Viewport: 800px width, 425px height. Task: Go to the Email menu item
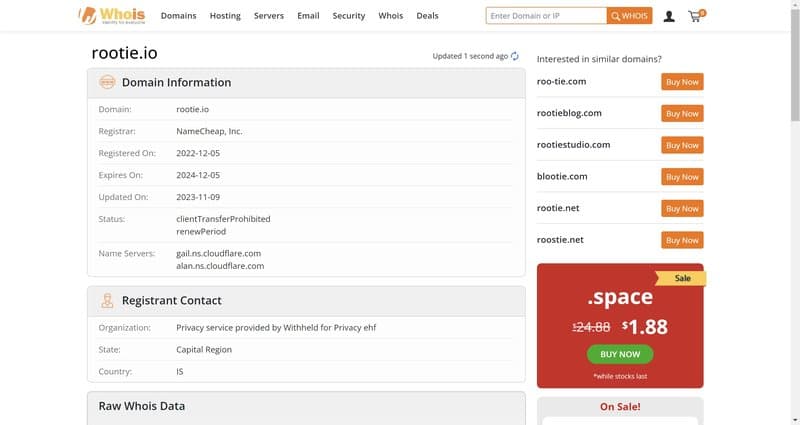[x=308, y=16]
